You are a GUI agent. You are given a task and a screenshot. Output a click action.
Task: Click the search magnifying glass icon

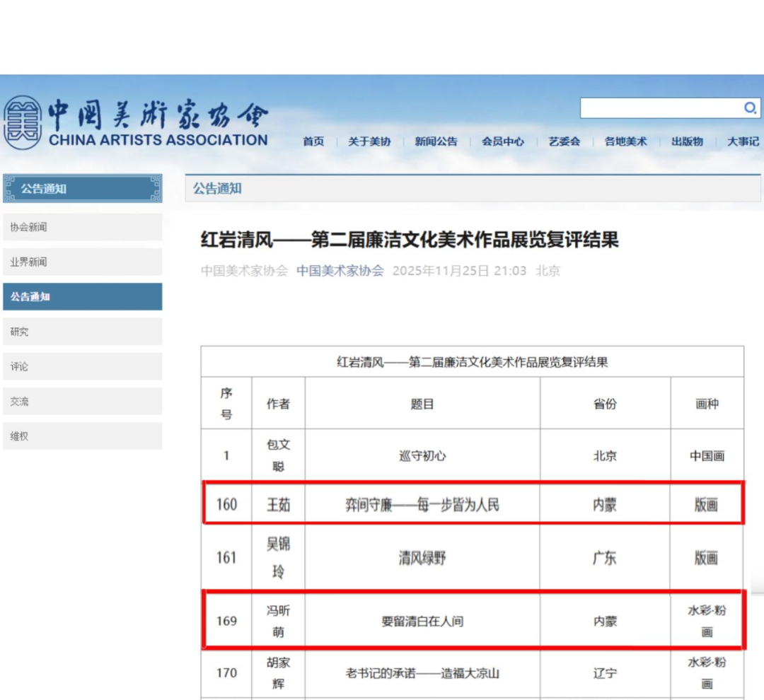click(751, 108)
